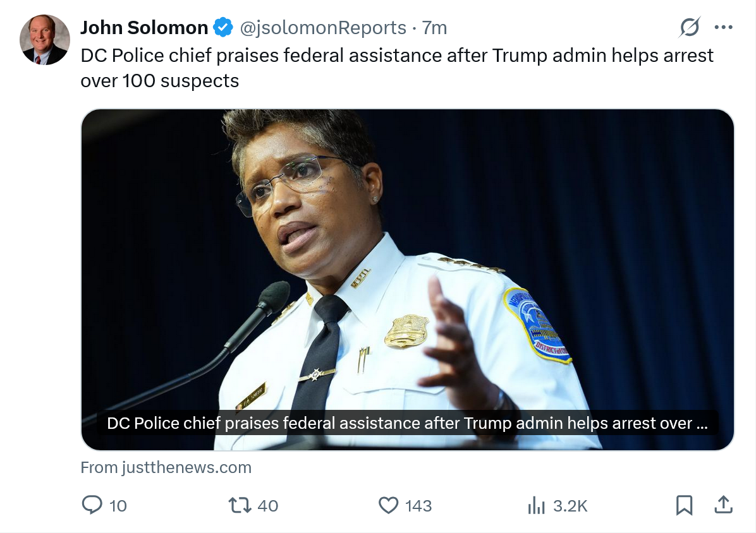Click the 143 likes count
This screenshot has width=756, height=533.
[x=418, y=506]
